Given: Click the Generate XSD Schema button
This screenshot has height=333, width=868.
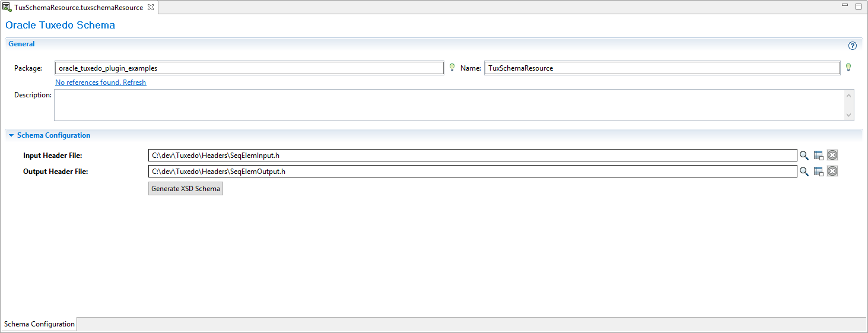Looking at the screenshot, I should pyautogui.click(x=186, y=189).
